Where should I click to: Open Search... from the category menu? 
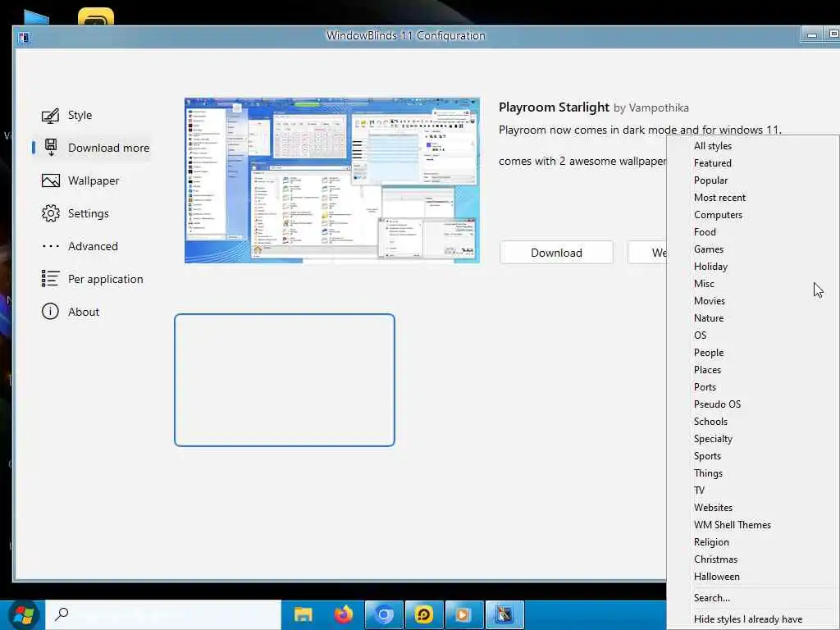(x=711, y=598)
